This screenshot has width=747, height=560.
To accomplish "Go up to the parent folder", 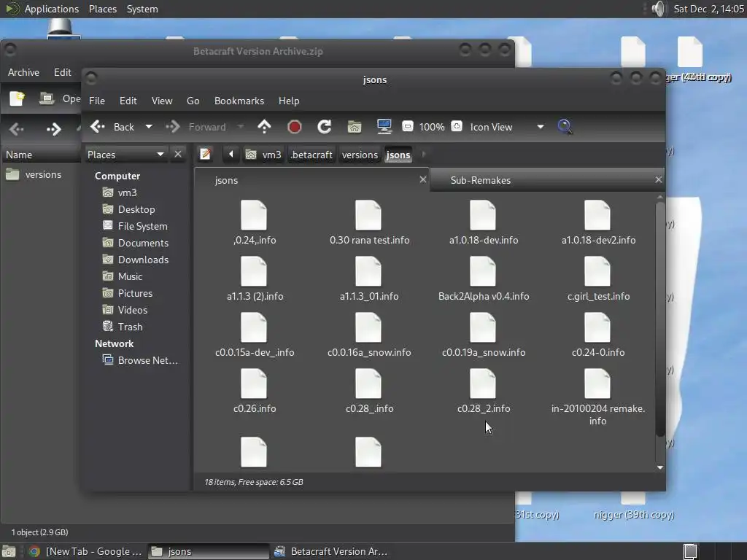I will click(264, 127).
